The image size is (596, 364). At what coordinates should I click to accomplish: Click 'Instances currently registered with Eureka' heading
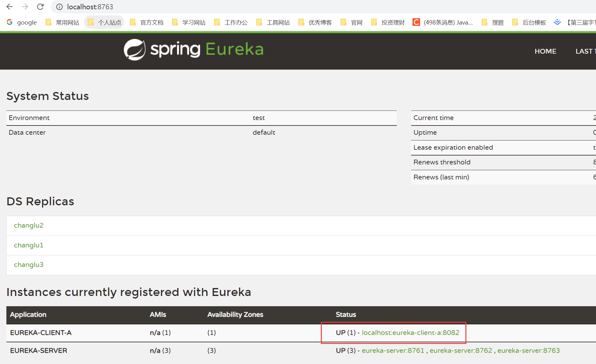coord(129,292)
